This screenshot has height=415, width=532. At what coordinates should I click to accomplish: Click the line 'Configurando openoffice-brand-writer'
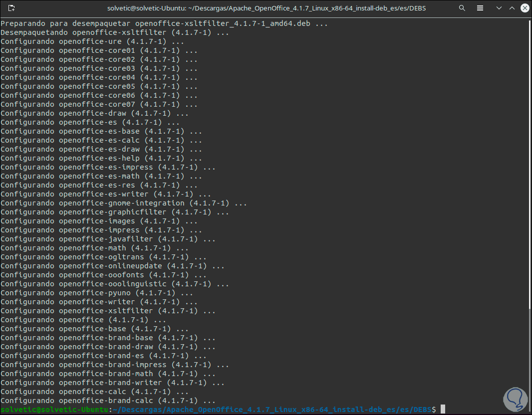tap(113, 383)
